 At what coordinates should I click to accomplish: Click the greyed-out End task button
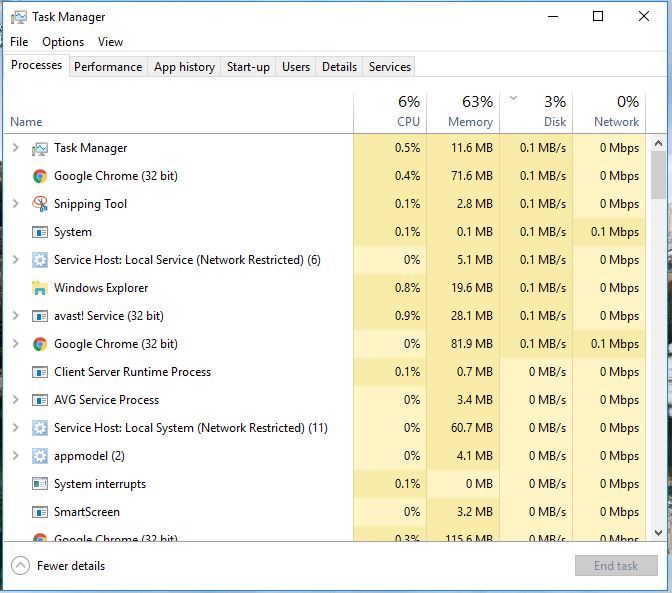(616, 566)
